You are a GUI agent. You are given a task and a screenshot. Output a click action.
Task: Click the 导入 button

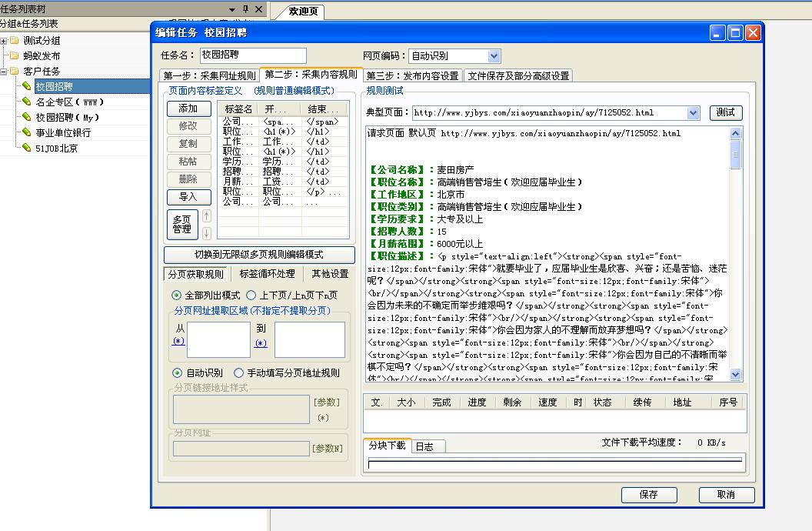click(189, 197)
